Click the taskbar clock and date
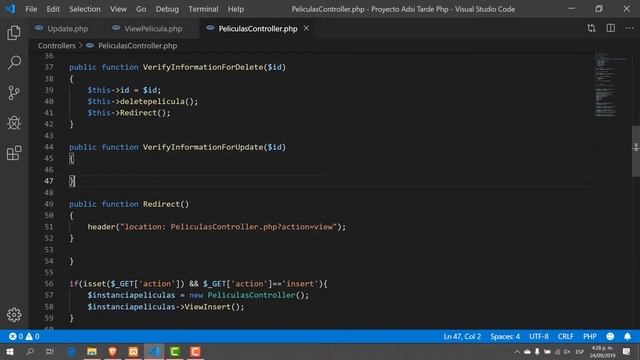 pos(602,351)
